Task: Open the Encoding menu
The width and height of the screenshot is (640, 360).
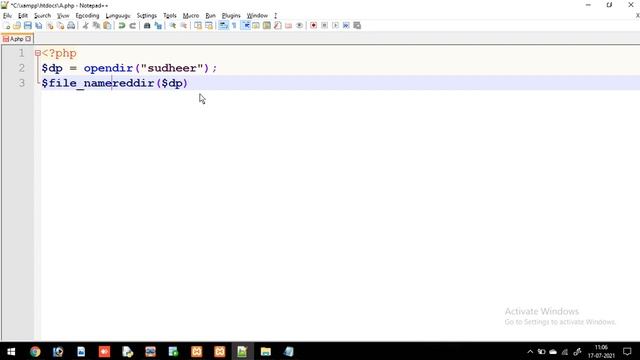Action: 87,16
